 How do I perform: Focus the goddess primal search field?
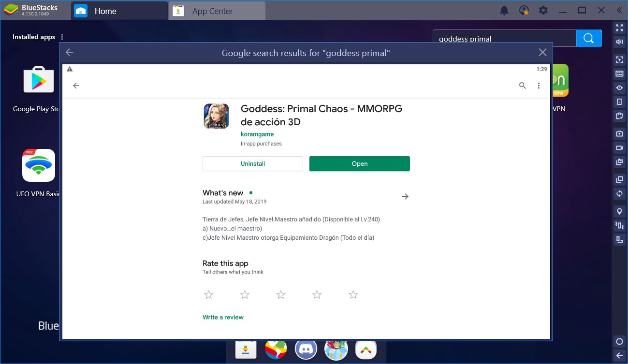[504, 38]
